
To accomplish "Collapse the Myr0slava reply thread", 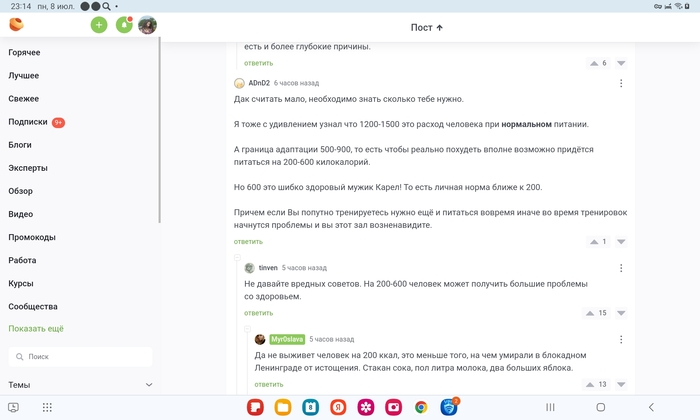I will click(x=247, y=329).
